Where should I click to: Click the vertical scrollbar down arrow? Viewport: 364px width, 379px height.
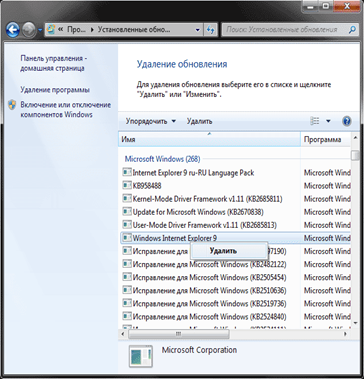355,323
